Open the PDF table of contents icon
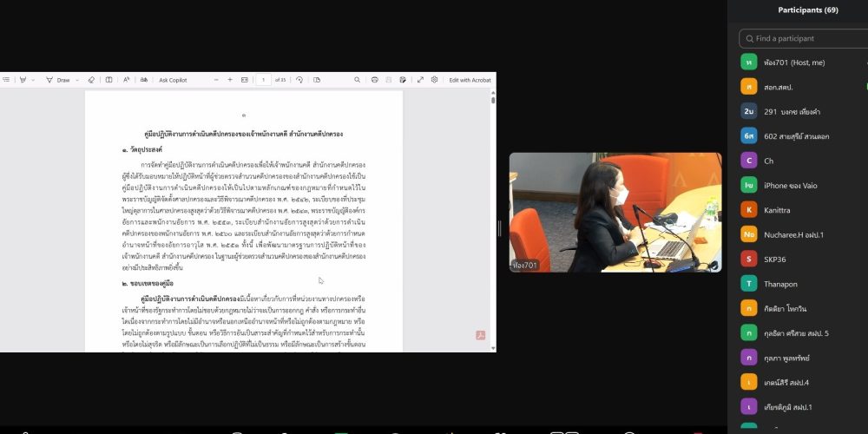This screenshot has width=868, height=434. 5,80
